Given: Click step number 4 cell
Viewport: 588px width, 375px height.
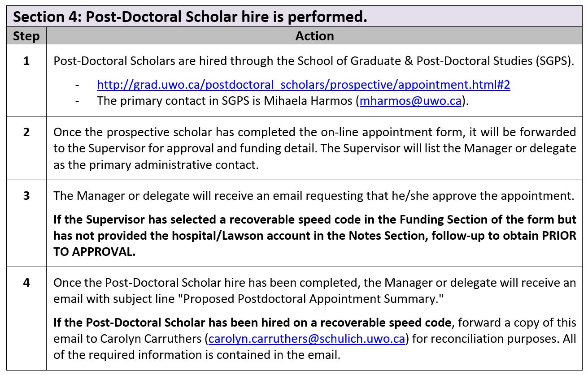Looking at the screenshot, I should [x=26, y=283].
